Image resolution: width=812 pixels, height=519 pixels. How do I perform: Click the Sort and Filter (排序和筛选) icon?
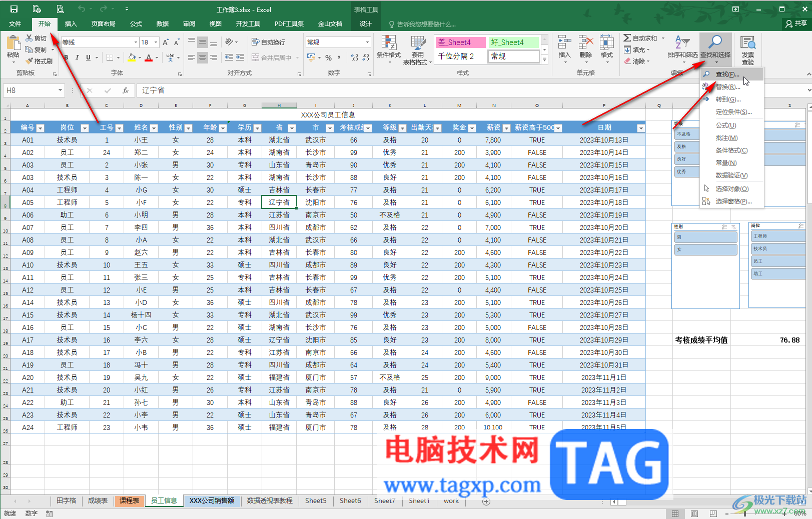point(682,42)
